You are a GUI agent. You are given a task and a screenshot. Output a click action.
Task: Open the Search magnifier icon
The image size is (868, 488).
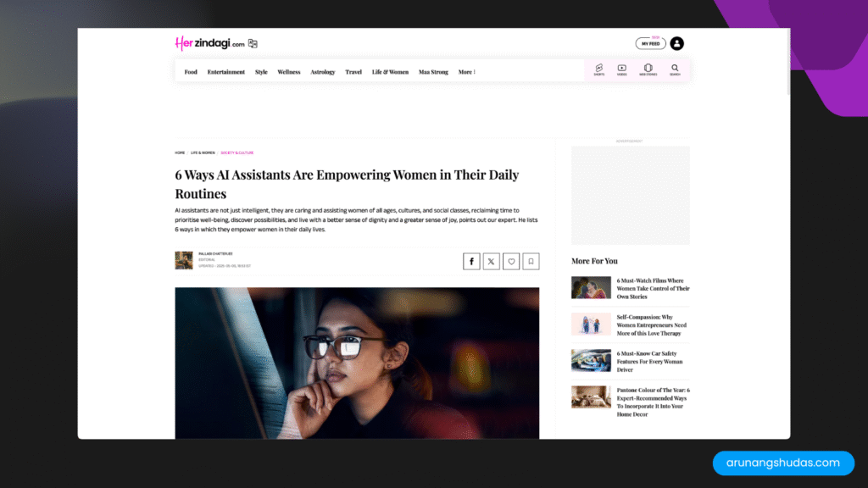click(675, 69)
